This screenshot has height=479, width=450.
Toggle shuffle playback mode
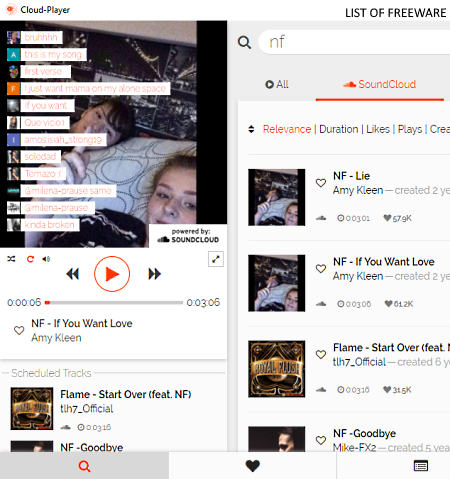point(11,259)
